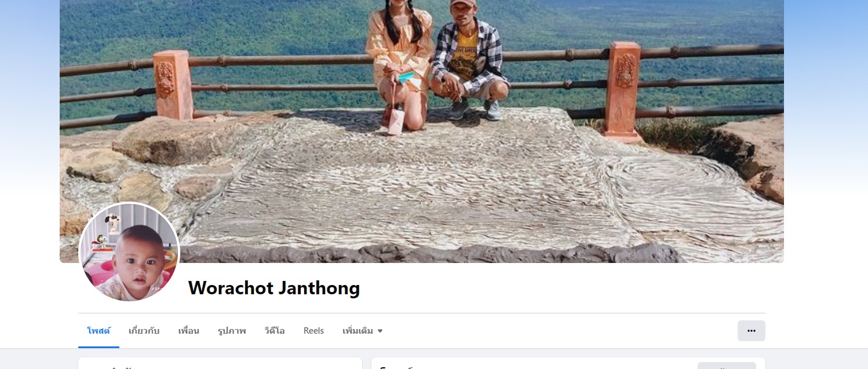The width and height of the screenshot is (868, 369).
Task: Open the baby profile picture
Action: click(129, 253)
